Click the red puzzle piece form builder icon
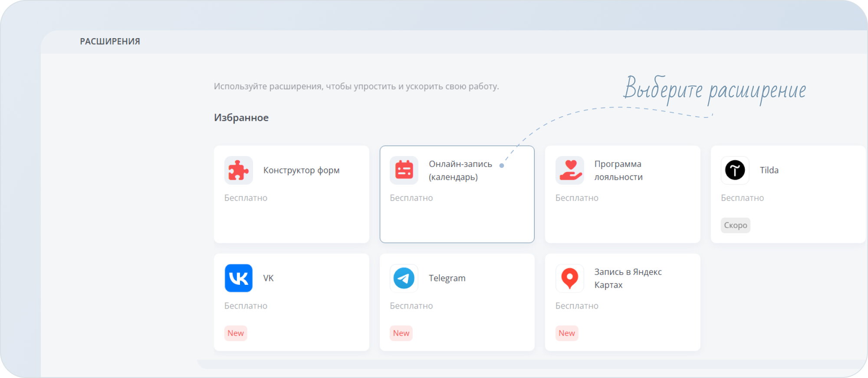868x378 pixels. (238, 170)
